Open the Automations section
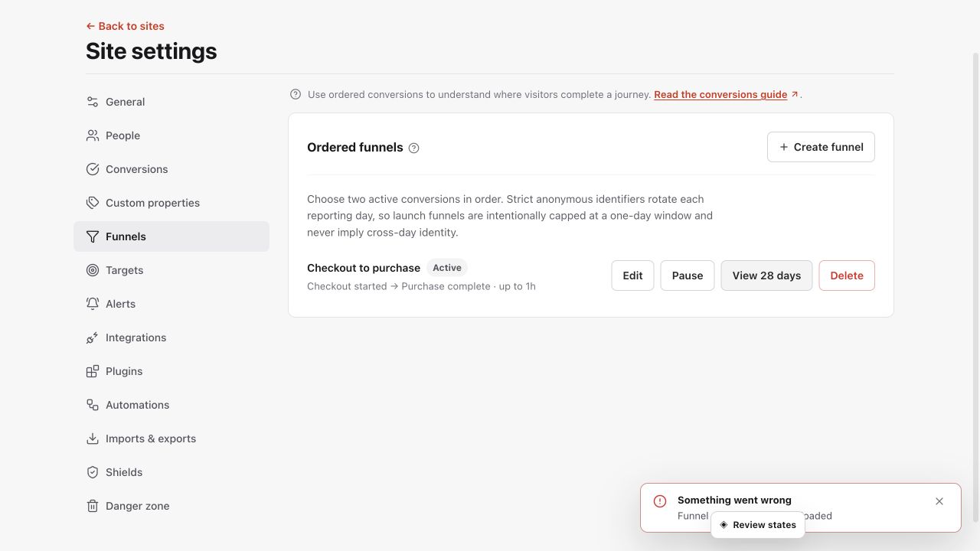Image resolution: width=980 pixels, height=551 pixels. pos(171,405)
